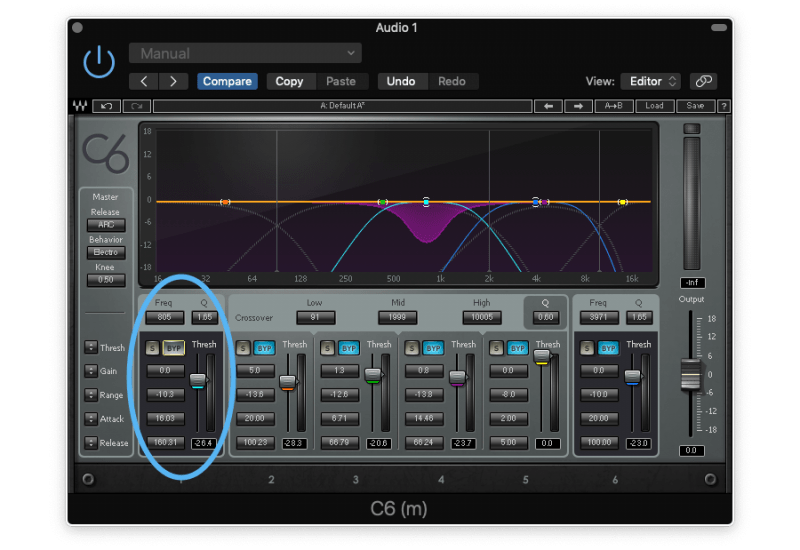Click the Waves toolbar redo arrow

137,106
